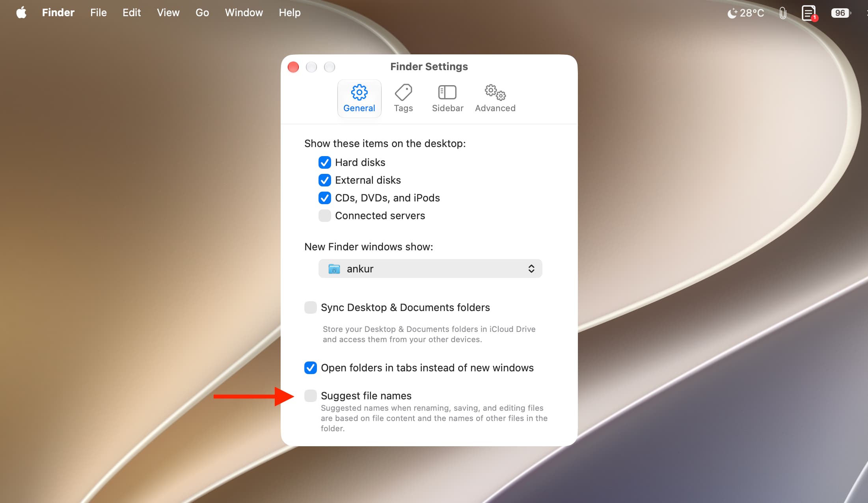The width and height of the screenshot is (868, 503).
Task: Open the notes icon with red badge
Action: point(809,13)
